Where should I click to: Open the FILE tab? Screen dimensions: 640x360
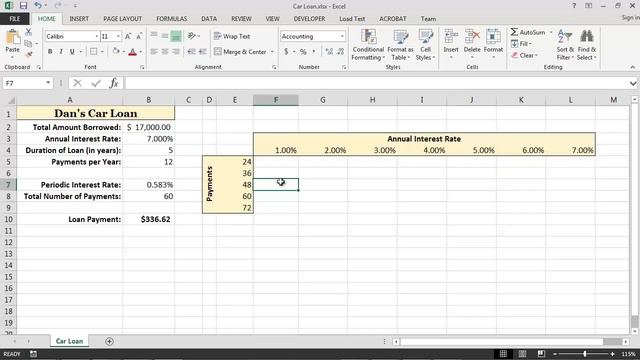click(15, 19)
